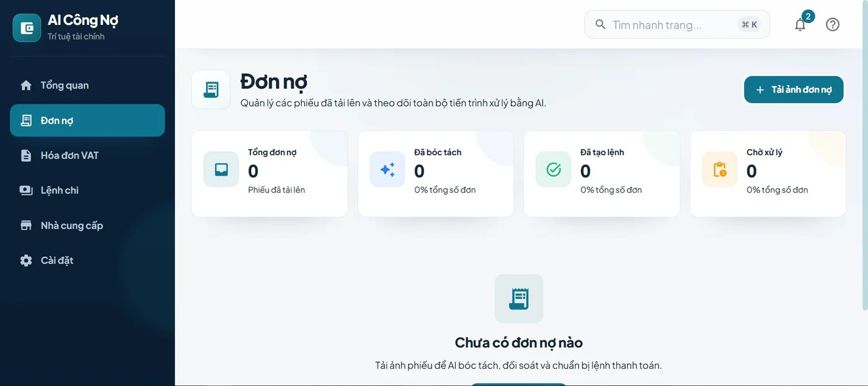
Task: Select the Tổng đơn nợ stat card
Action: [x=270, y=174]
